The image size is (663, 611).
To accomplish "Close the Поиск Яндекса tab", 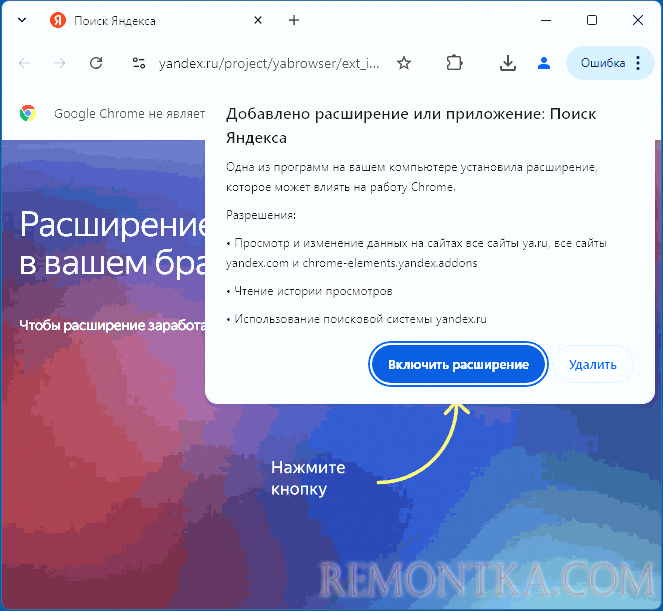I will point(258,20).
